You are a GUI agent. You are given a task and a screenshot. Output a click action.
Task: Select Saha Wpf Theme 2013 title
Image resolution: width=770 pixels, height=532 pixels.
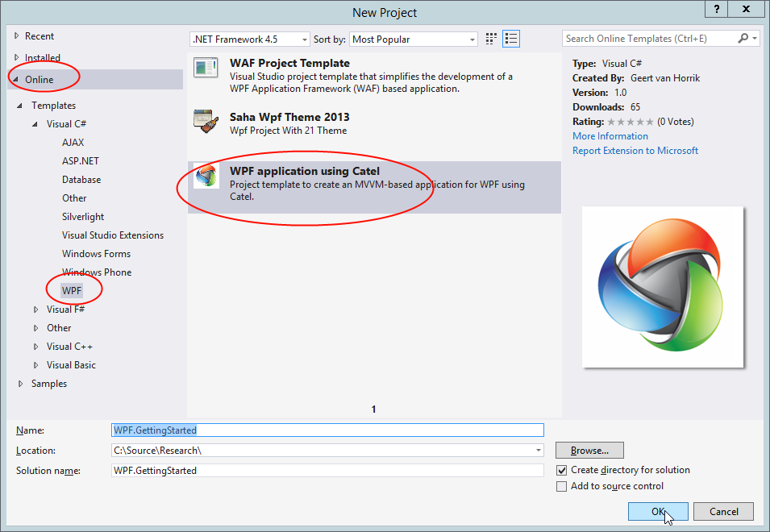coord(289,117)
